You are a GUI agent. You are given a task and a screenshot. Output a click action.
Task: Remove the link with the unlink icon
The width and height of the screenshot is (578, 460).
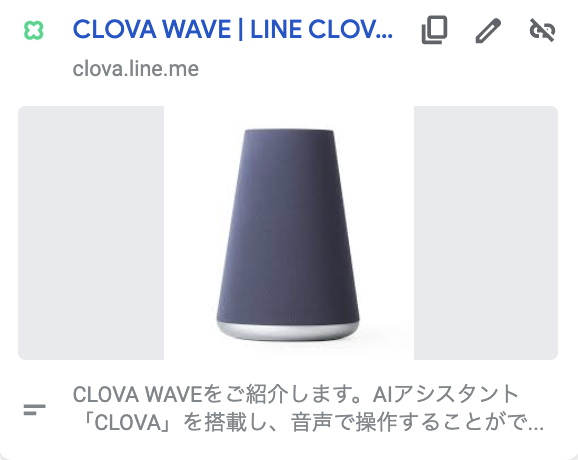tap(542, 30)
